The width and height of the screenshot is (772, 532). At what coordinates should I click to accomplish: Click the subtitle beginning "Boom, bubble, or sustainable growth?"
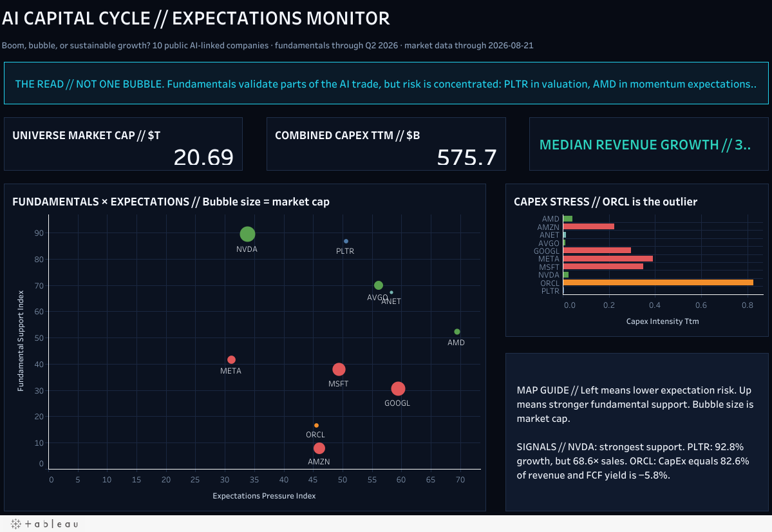click(267, 45)
